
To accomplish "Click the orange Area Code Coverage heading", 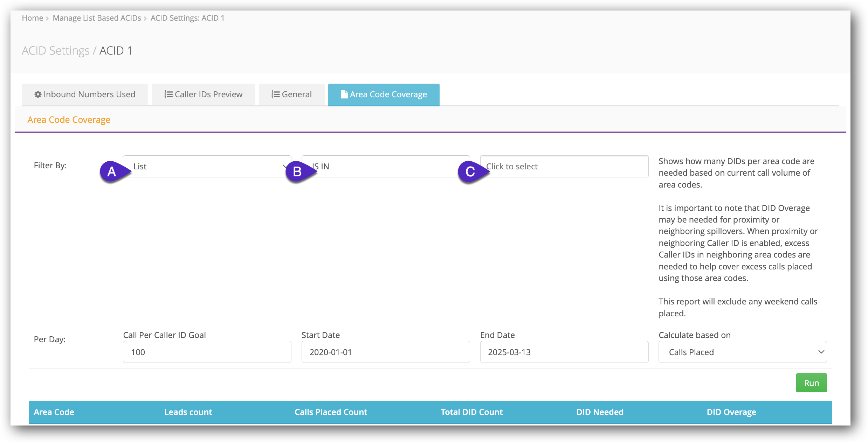I will click(69, 120).
